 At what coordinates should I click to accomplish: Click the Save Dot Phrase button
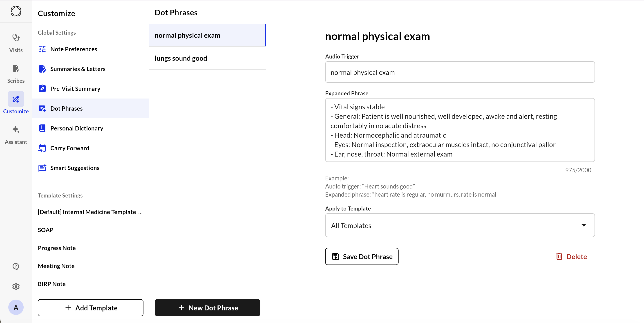(x=362, y=256)
